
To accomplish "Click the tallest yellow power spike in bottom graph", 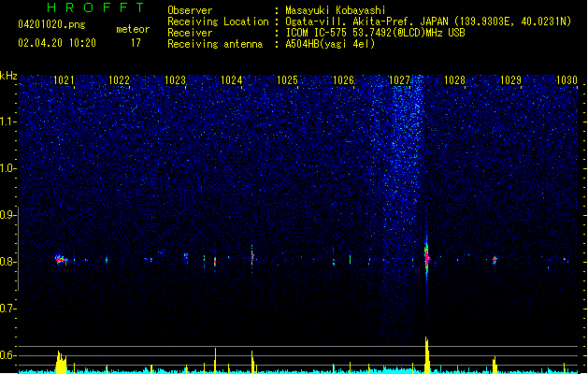I will [427, 354].
